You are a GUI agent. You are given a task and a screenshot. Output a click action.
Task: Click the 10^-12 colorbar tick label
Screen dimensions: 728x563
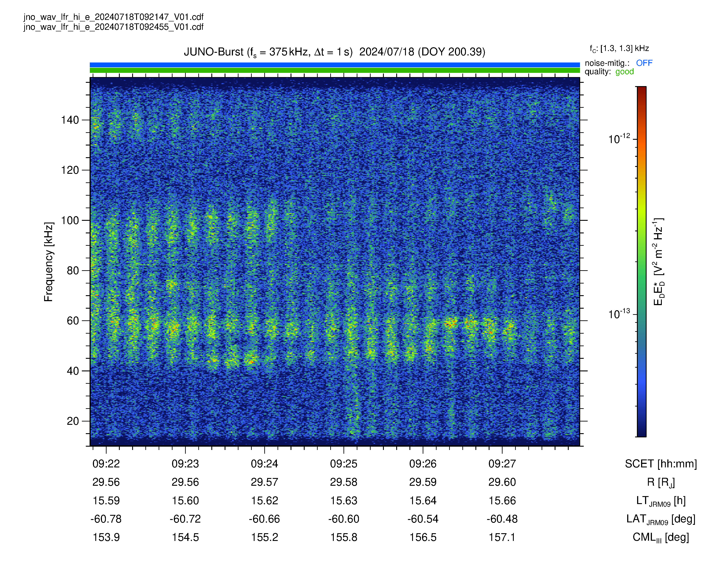tap(619, 138)
